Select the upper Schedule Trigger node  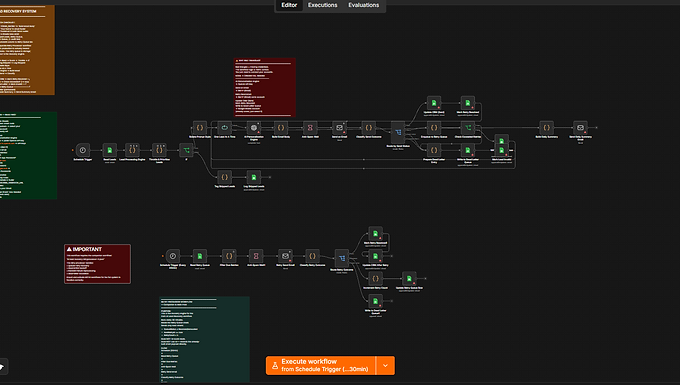[x=82, y=150]
